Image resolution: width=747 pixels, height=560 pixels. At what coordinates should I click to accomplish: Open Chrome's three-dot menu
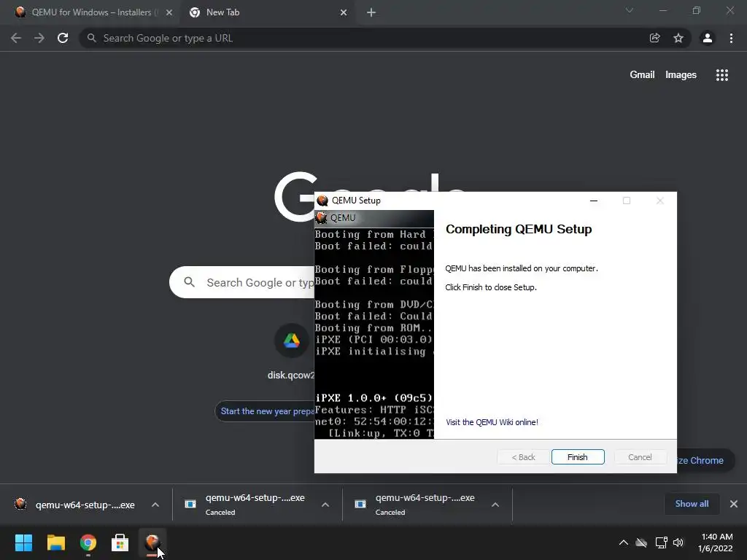(x=731, y=38)
